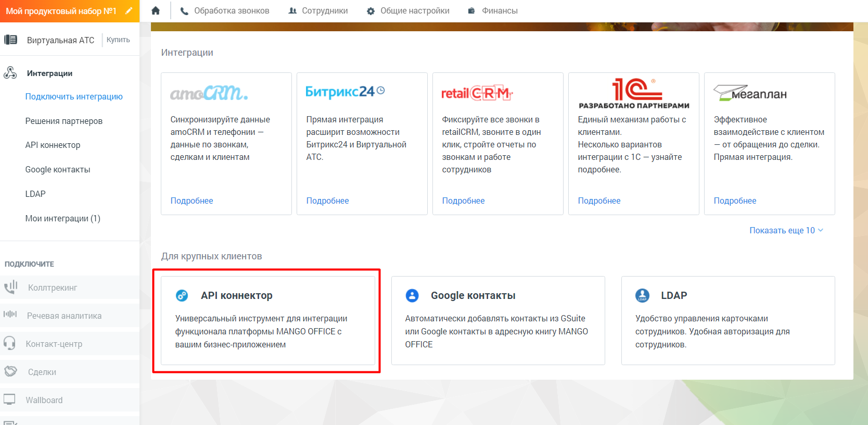Click the Виртуальная АТС phone icon
Image resolution: width=868 pixels, height=425 pixels.
pos(10,40)
